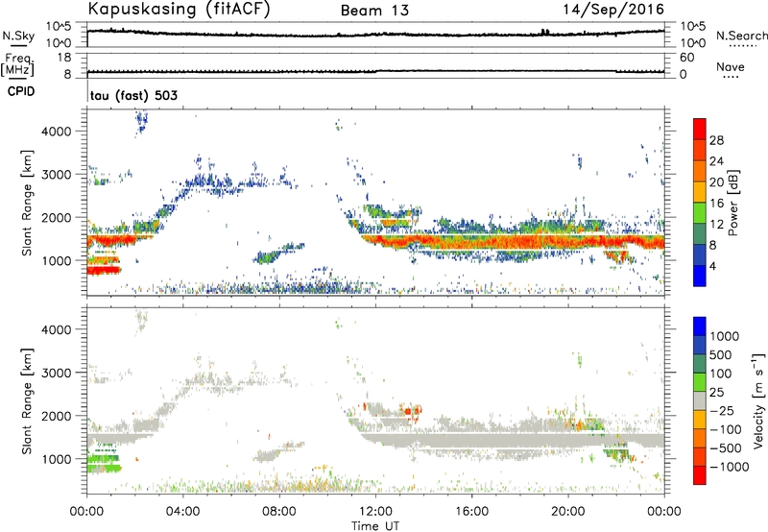The width and height of the screenshot is (768, 532).
Task: Click the '500' positive velocity scale tick
Action: (721, 354)
